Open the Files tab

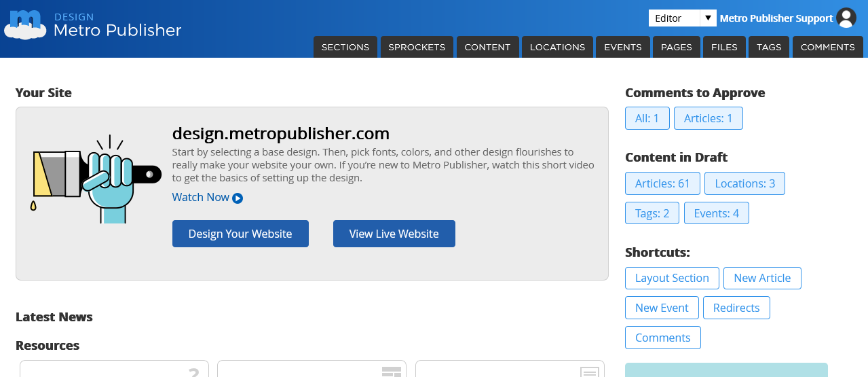[x=724, y=47]
